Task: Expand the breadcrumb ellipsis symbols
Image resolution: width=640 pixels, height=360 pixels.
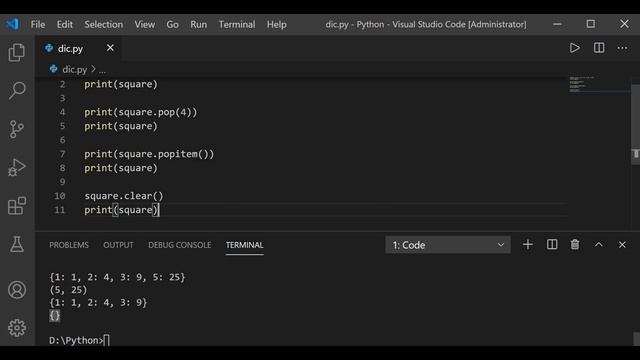Action: (102, 71)
